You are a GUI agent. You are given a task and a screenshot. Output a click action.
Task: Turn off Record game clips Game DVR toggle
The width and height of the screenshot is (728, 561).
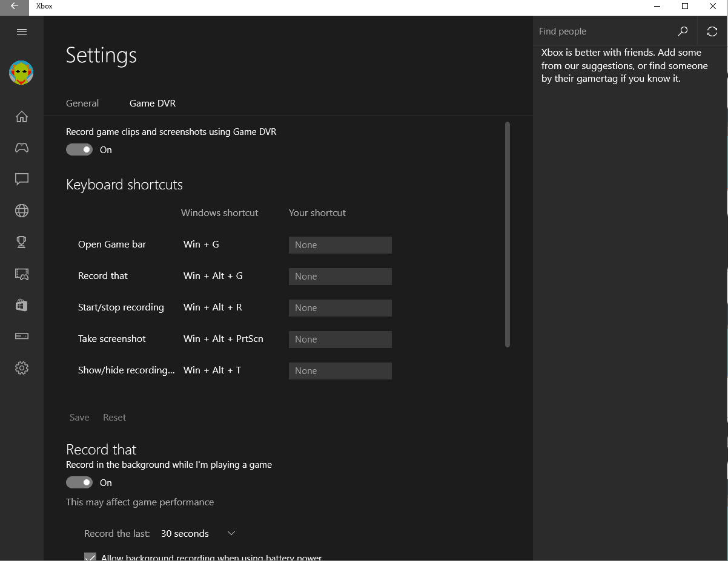point(79,149)
